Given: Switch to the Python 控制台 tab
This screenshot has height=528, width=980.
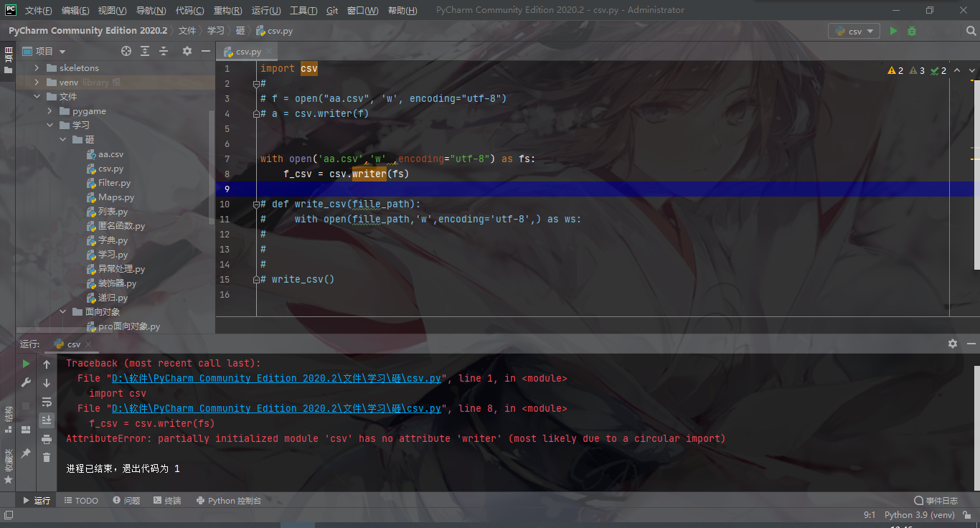Looking at the screenshot, I should pos(229,500).
